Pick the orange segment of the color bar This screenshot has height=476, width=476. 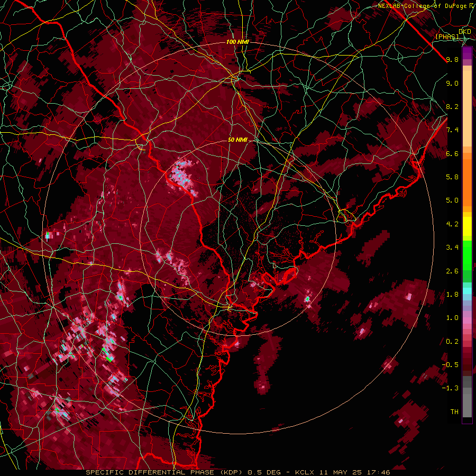(467, 180)
